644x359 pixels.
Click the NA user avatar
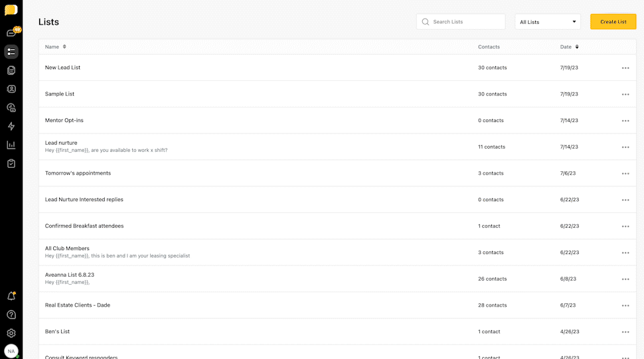point(11,351)
